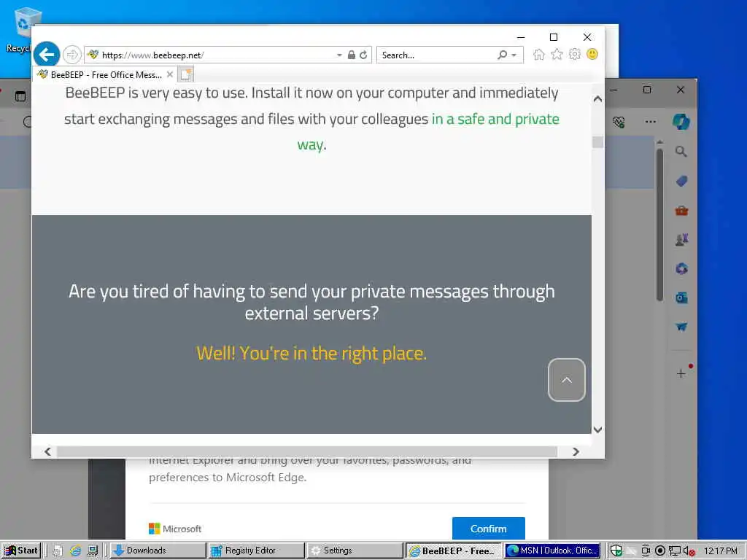Click the Edge sidebar plus customize button
Viewport: 747px width, 560px height.
pos(681,374)
